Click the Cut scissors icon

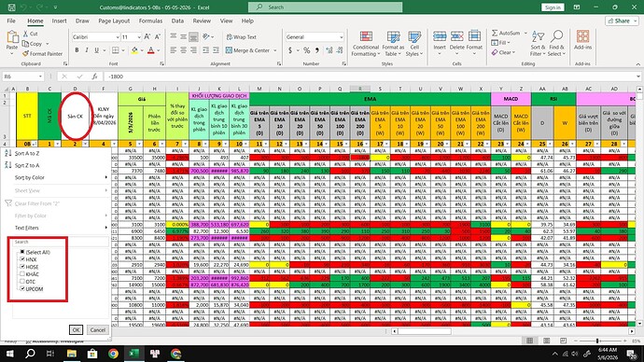click(25, 34)
